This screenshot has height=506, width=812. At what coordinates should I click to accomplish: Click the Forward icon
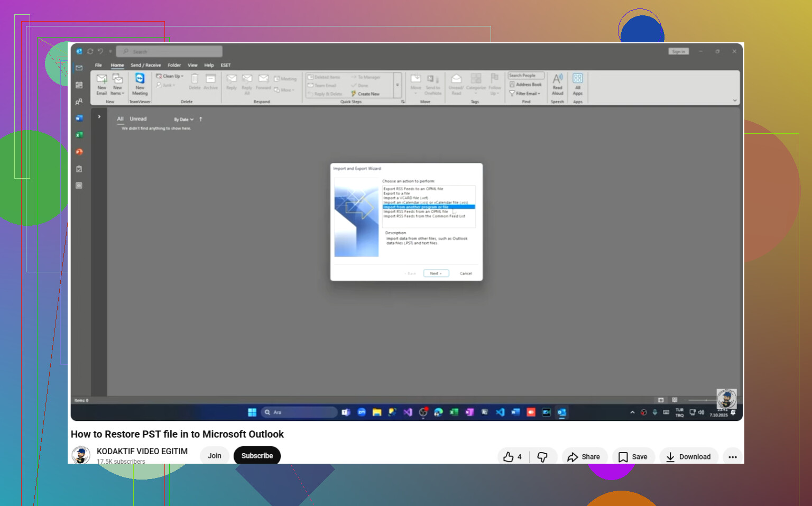pos(263,81)
